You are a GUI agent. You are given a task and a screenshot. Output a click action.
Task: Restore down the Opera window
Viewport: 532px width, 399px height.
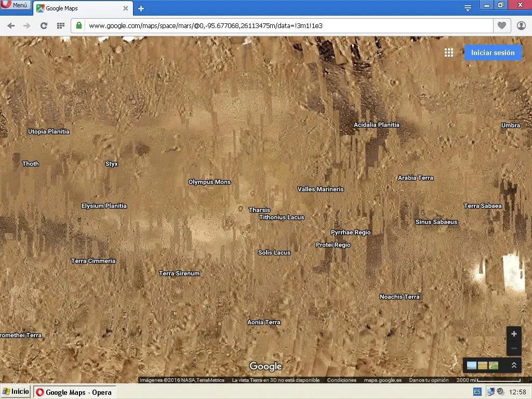[501, 5]
